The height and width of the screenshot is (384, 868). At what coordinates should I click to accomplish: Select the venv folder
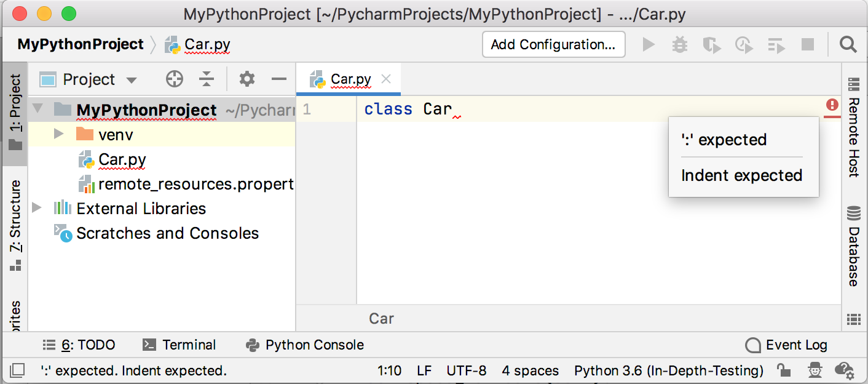pos(116,134)
